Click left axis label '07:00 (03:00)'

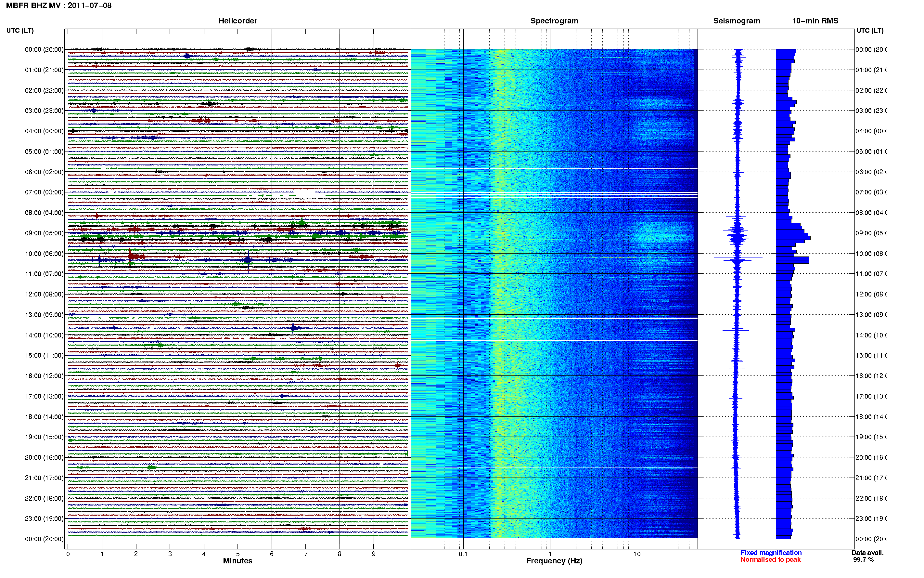click(x=44, y=192)
